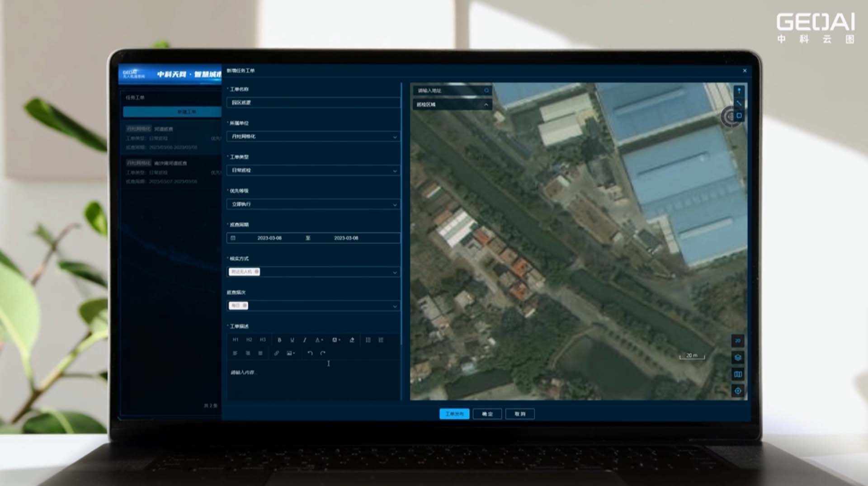
Task: Open the 工单类型 dropdown showing 日常巡检
Action: click(x=313, y=170)
